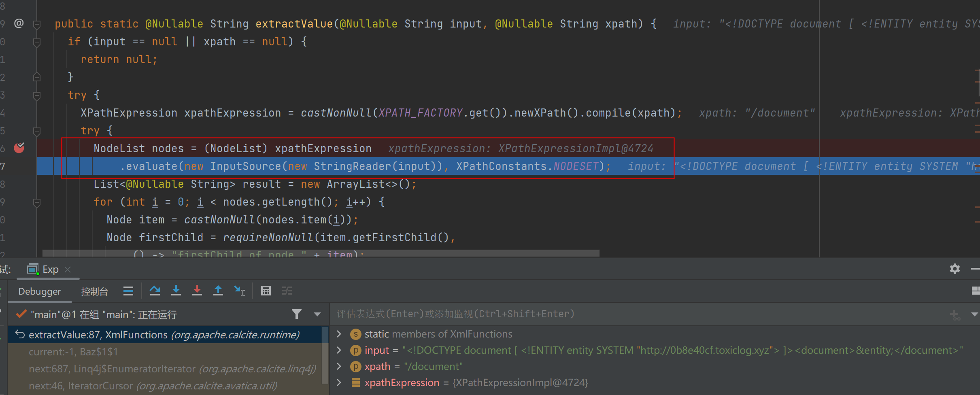980x395 pixels.
Task: Expand the input variable entry
Action: click(x=338, y=350)
